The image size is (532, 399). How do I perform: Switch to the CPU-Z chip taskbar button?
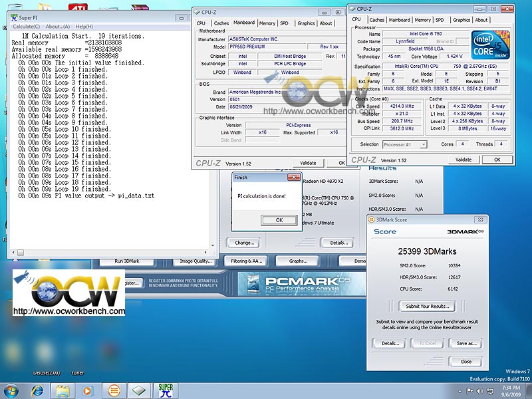click(138, 391)
